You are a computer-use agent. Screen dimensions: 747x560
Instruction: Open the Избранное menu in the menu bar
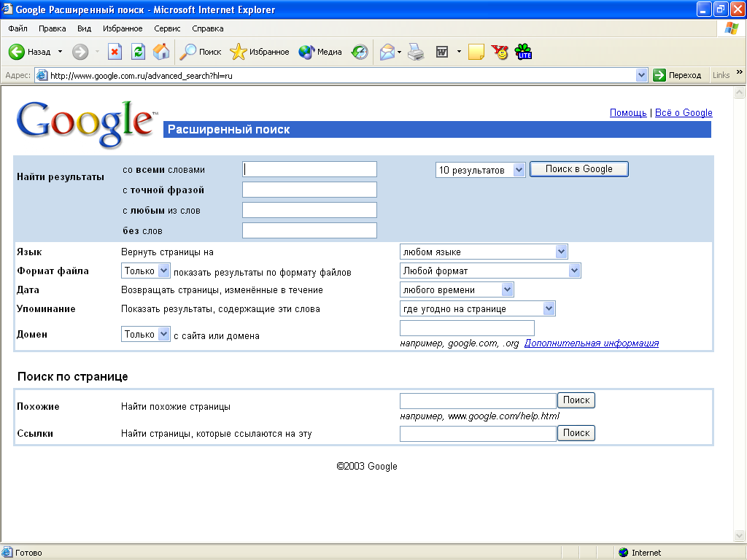(123, 28)
